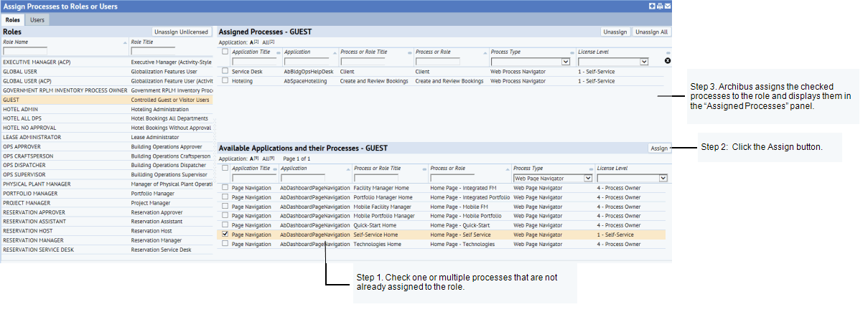The width and height of the screenshot is (868, 312).
Task: Click the Process or Role filter field in Assigned Processes
Action: pos(438,62)
